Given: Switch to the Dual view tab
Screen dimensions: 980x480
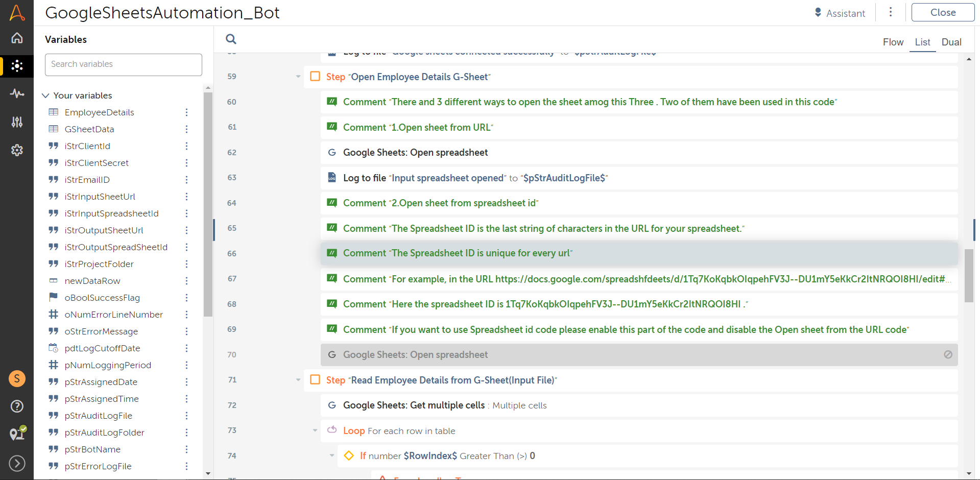Looking at the screenshot, I should [x=951, y=42].
